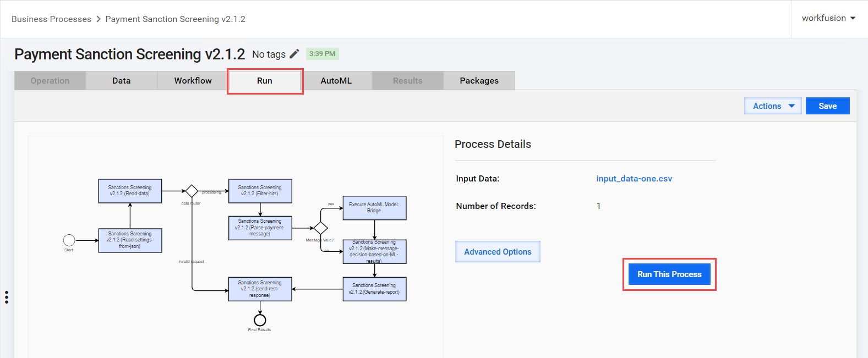Click the Payment Sanction Screening v2.1.2 page title
This screenshot has width=868, height=358.
(x=130, y=54)
